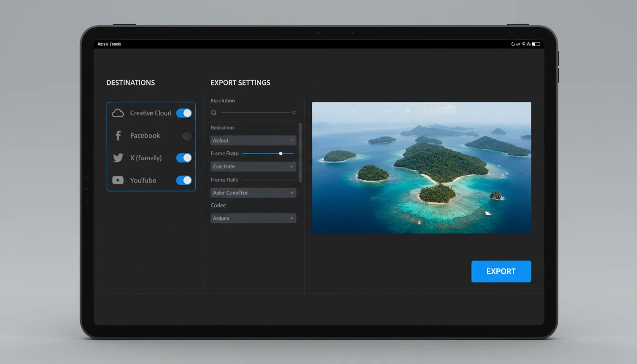This screenshot has width=637, height=364.
Task: Enable the Facebook destination switch
Action: pyautogui.click(x=186, y=136)
